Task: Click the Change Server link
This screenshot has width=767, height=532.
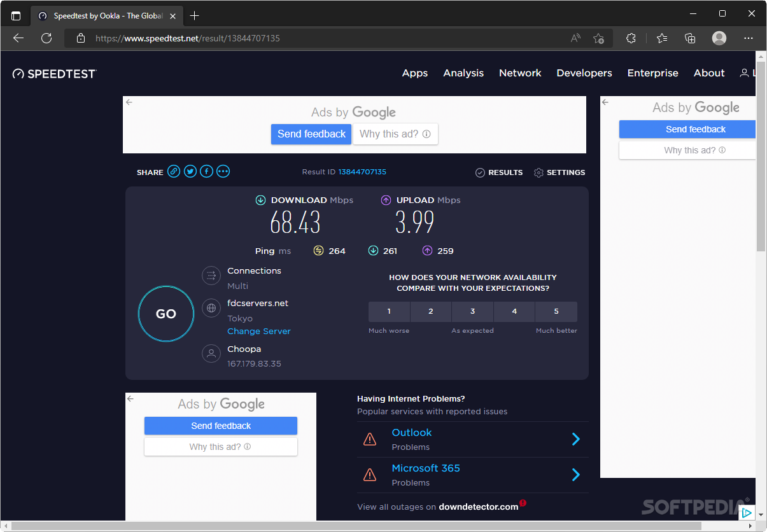Action: (x=259, y=331)
